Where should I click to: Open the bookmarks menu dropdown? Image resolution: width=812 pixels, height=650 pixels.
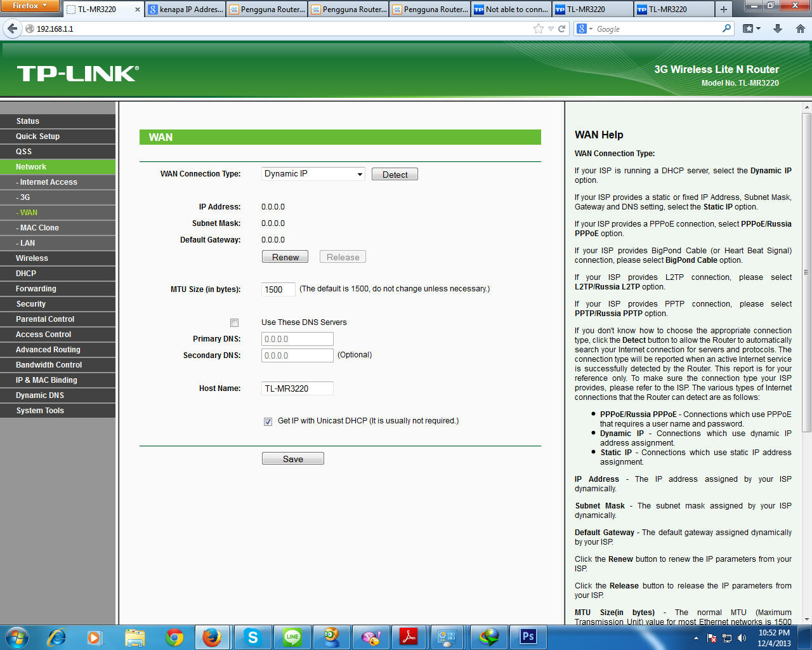click(x=752, y=29)
